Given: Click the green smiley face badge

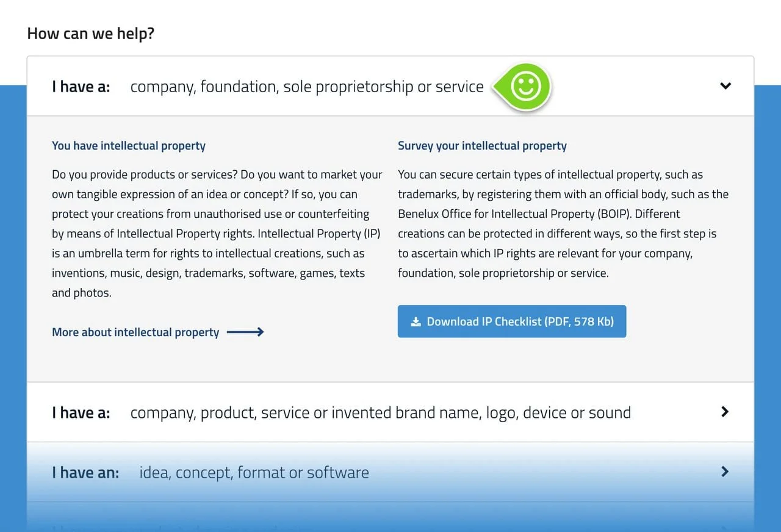Looking at the screenshot, I should 525,87.
